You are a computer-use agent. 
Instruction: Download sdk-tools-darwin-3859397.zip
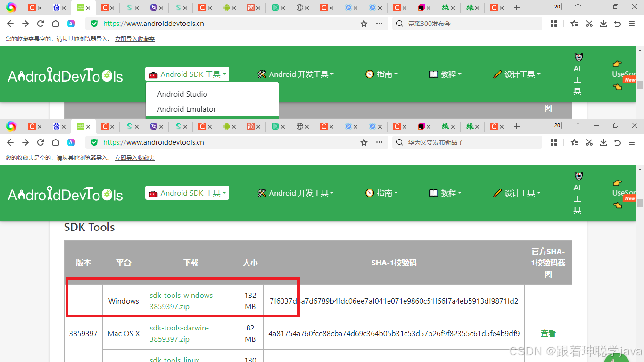pyautogui.click(x=179, y=333)
